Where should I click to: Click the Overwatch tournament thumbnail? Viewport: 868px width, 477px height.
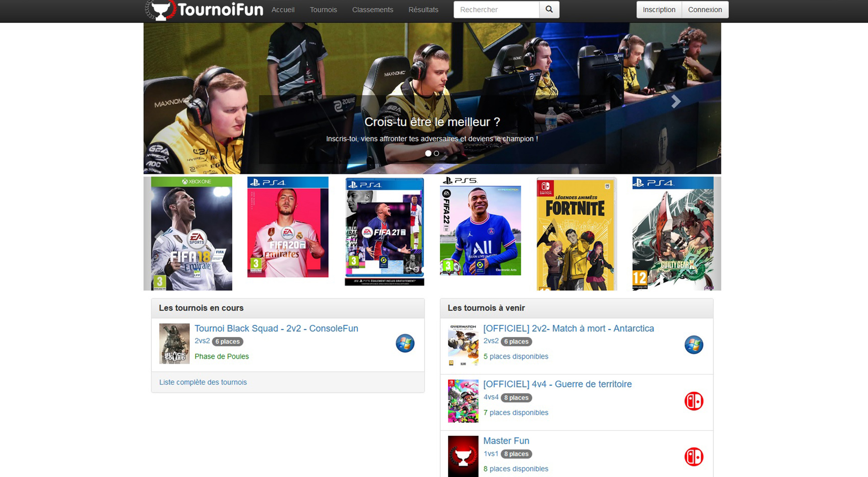(463, 345)
